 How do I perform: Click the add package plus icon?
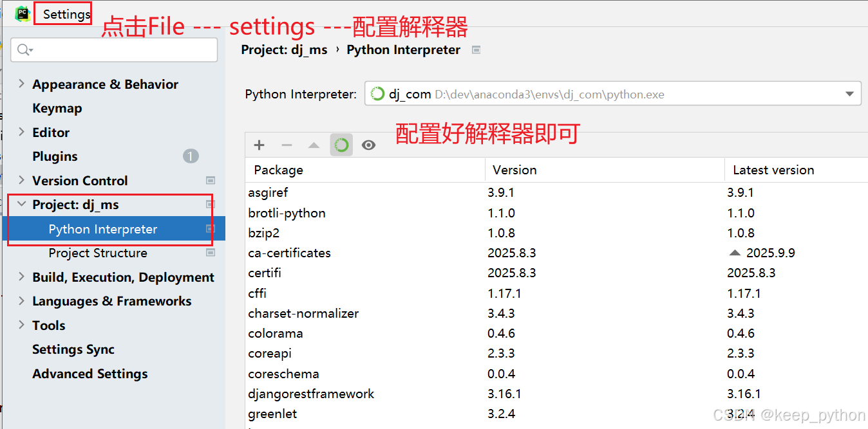(259, 145)
